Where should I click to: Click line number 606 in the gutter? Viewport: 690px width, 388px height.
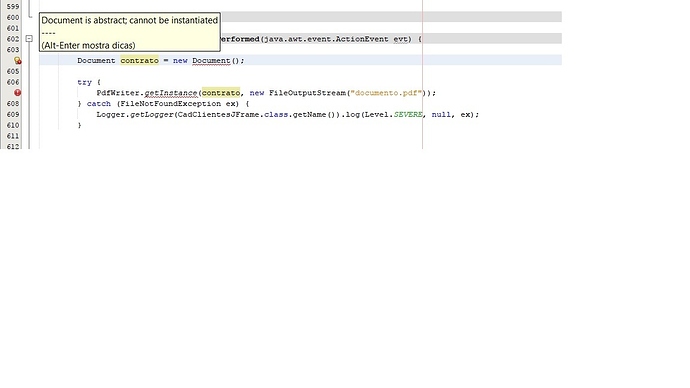(13, 82)
